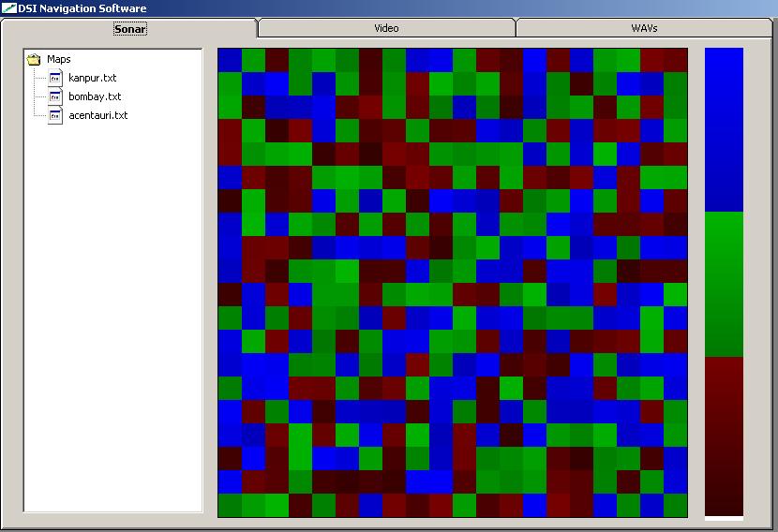
Task: Open the Video tab
Action: click(x=386, y=28)
